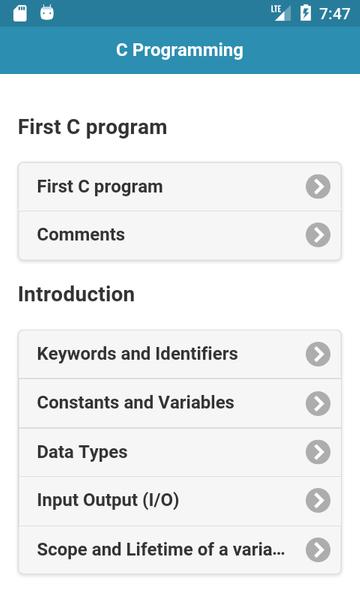Tap arrow icon for Constants and Variables
This screenshot has width=360, height=600.
tap(318, 403)
